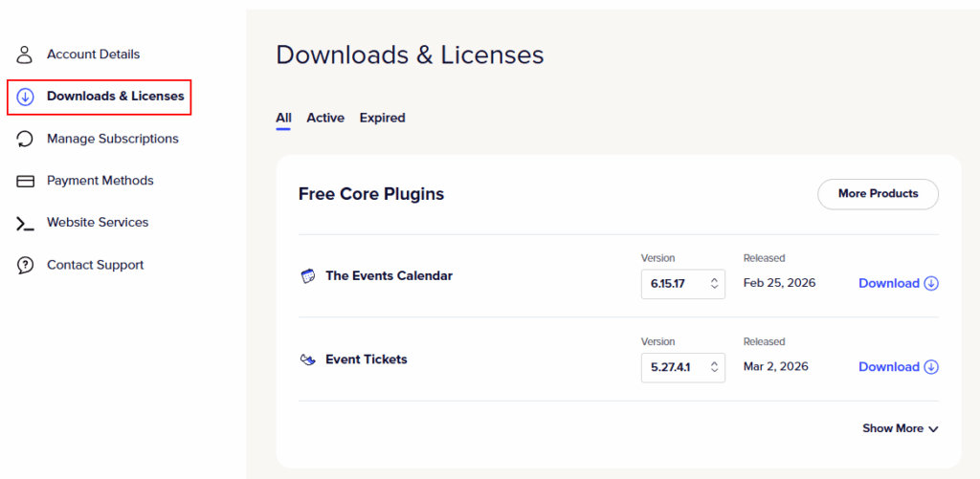This screenshot has height=479, width=980.
Task: Open version dropdown for Event Tickets
Action: 682,367
